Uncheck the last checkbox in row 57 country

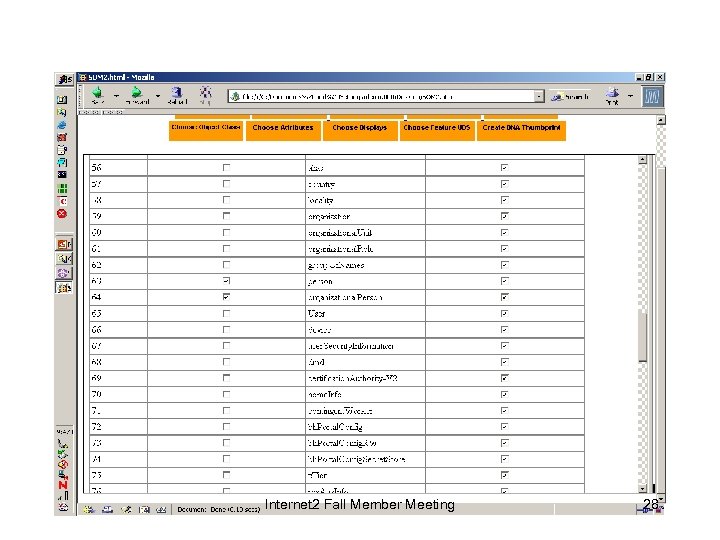pyautogui.click(x=504, y=184)
